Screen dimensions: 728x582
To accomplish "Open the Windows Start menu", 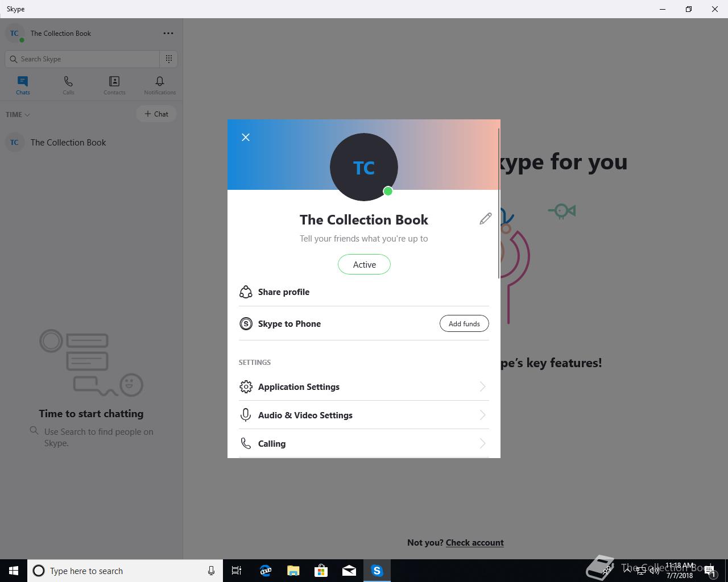I will coord(14,571).
